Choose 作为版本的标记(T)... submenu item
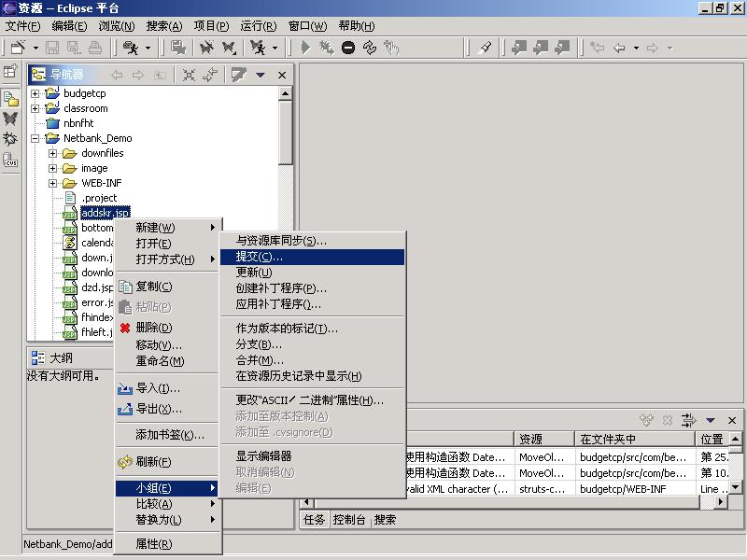Viewport: 747px width, 560px height. [312, 329]
